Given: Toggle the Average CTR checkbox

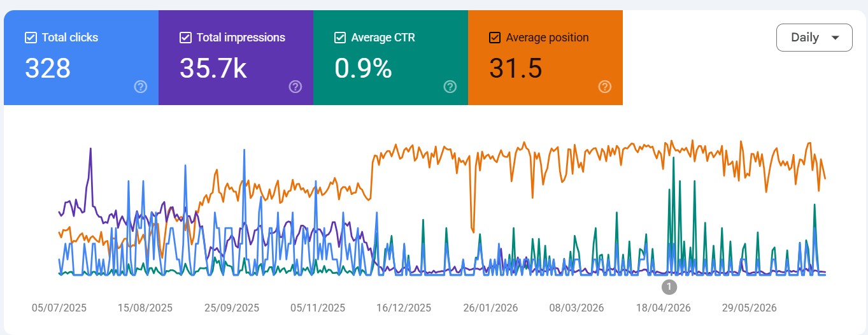Looking at the screenshot, I should 340,38.
